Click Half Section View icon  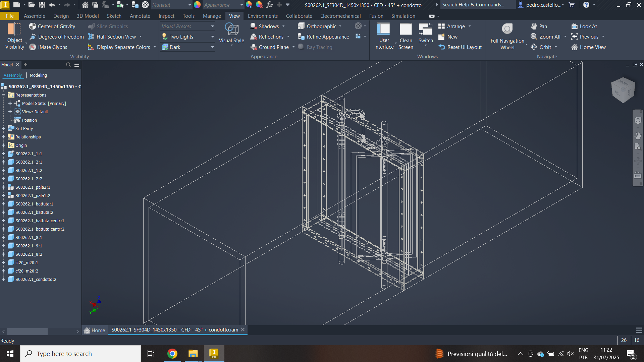pyautogui.click(x=91, y=37)
